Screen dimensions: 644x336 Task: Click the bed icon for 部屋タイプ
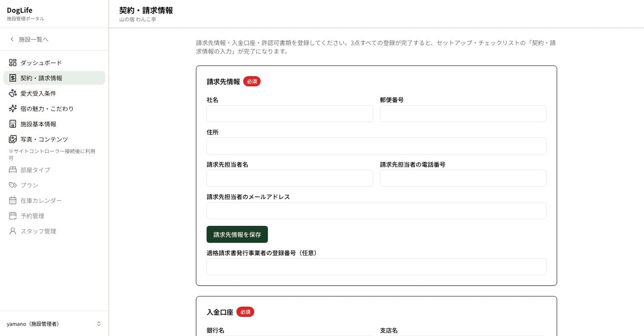point(13,170)
